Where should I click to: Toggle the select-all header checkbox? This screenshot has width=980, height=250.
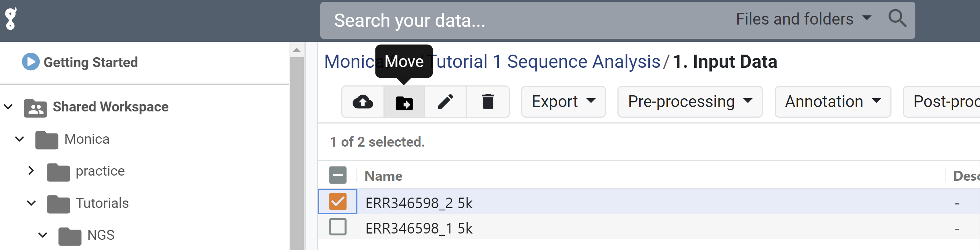[x=338, y=176]
